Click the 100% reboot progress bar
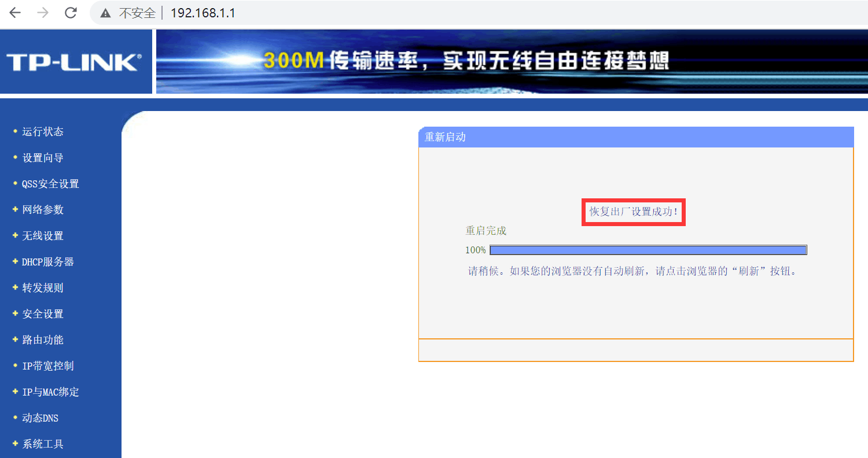The height and width of the screenshot is (458, 868). coord(648,249)
